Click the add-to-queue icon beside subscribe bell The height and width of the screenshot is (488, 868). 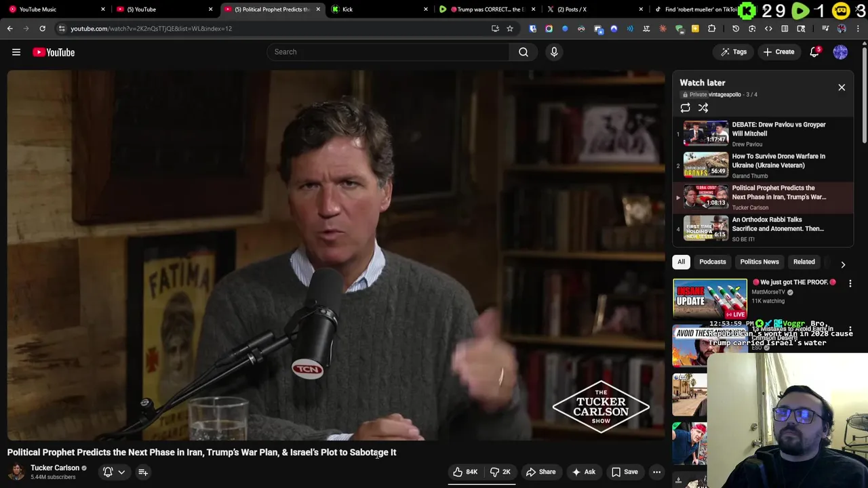(143, 472)
